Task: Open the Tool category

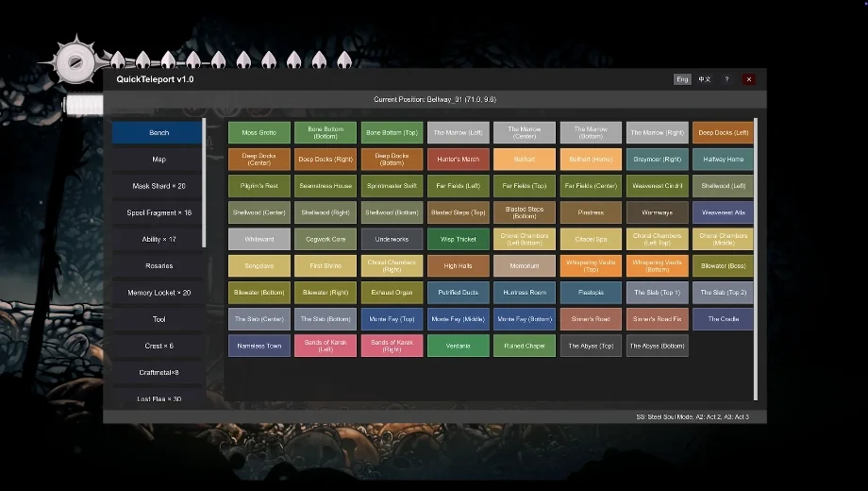Action: tap(159, 319)
